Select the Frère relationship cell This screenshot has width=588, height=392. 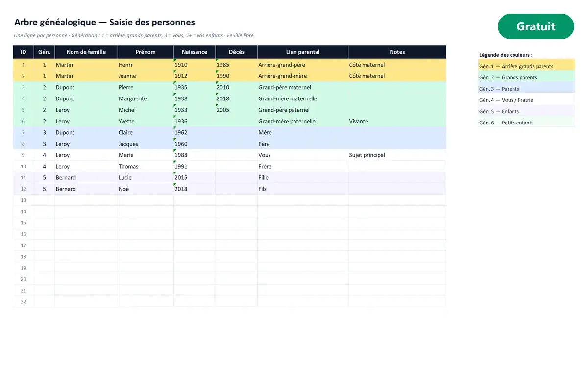303,166
